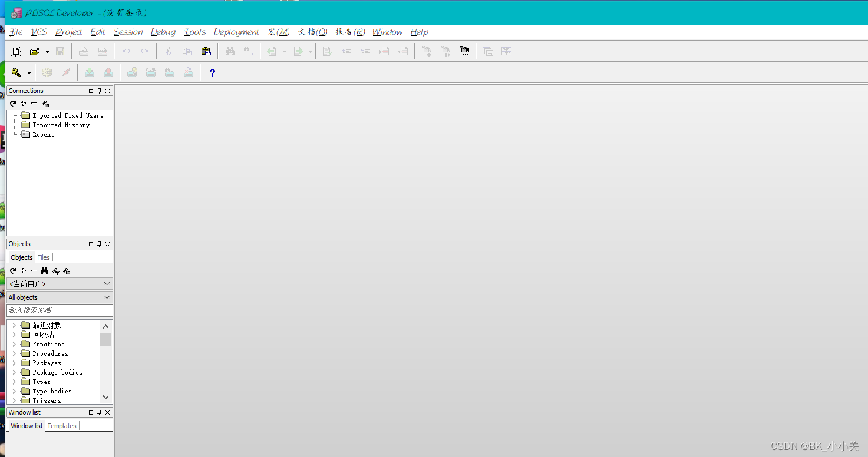Screen dimensions: 868x457
Task: Select the key icon to log on
Action: 15,72
